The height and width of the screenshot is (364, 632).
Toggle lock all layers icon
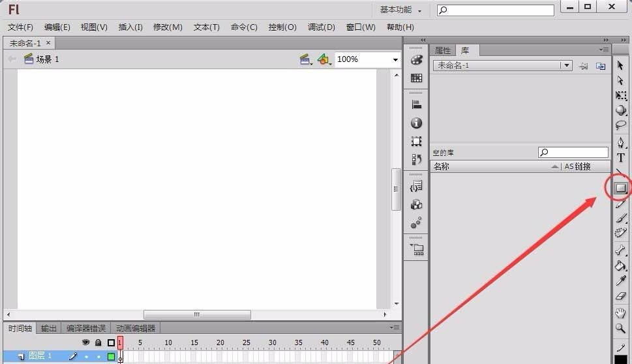[98, 342]
